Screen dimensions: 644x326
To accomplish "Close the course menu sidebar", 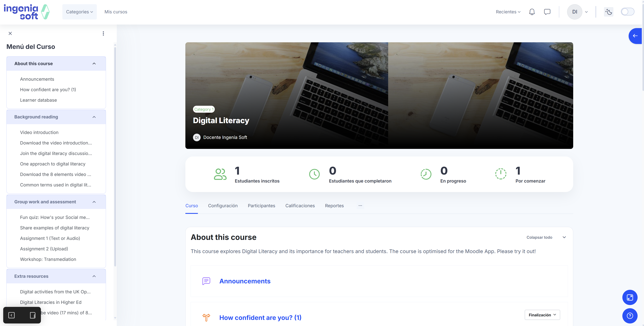I will [10, 33].
